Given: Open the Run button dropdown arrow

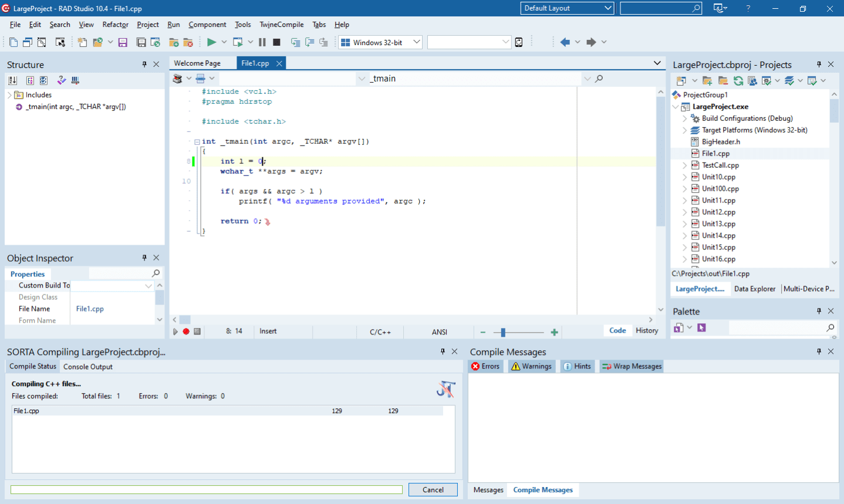Looking at the screenshot, I should coord(224,42).
